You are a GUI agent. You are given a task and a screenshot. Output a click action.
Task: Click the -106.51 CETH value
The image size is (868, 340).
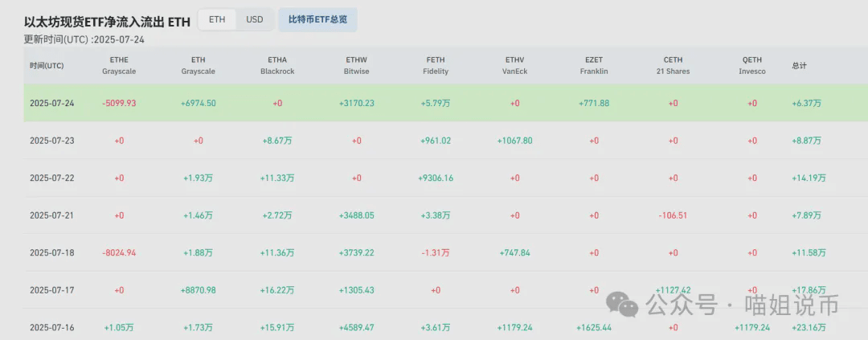[x=674, y=215]
